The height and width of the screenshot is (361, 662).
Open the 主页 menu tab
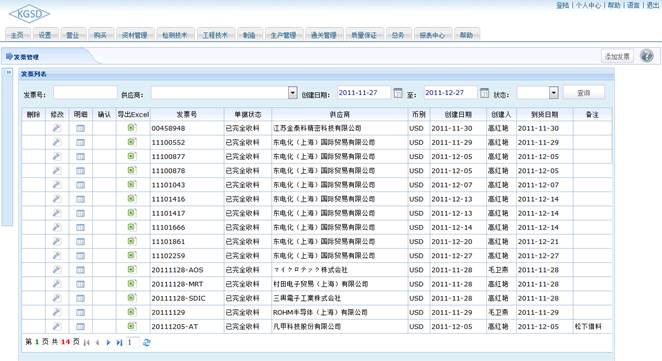tap(17, 35)
